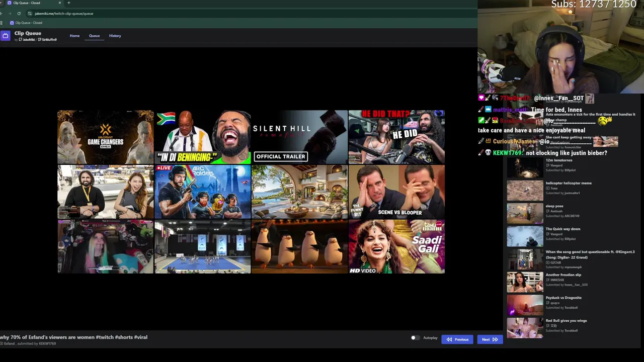This screenshot has width=644, height=362.
Task: Click current clip title about Esfand's viewers
Action: [x=73, y=337]
